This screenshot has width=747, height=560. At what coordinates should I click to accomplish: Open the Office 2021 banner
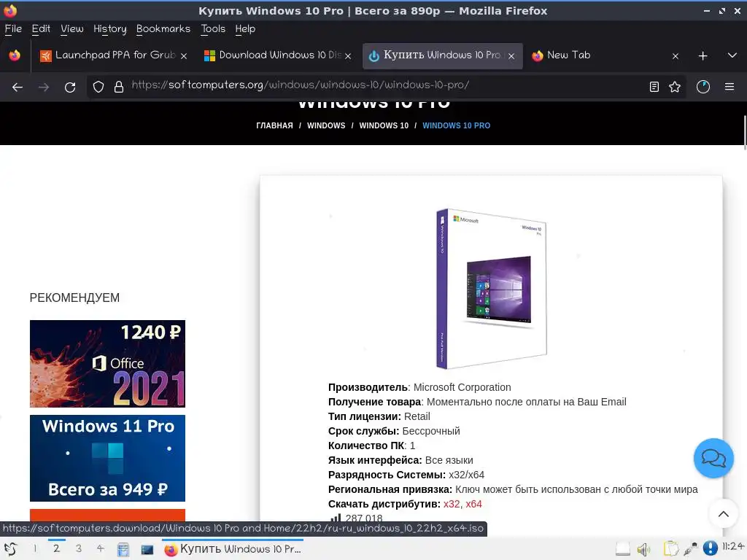coord(108,364)
